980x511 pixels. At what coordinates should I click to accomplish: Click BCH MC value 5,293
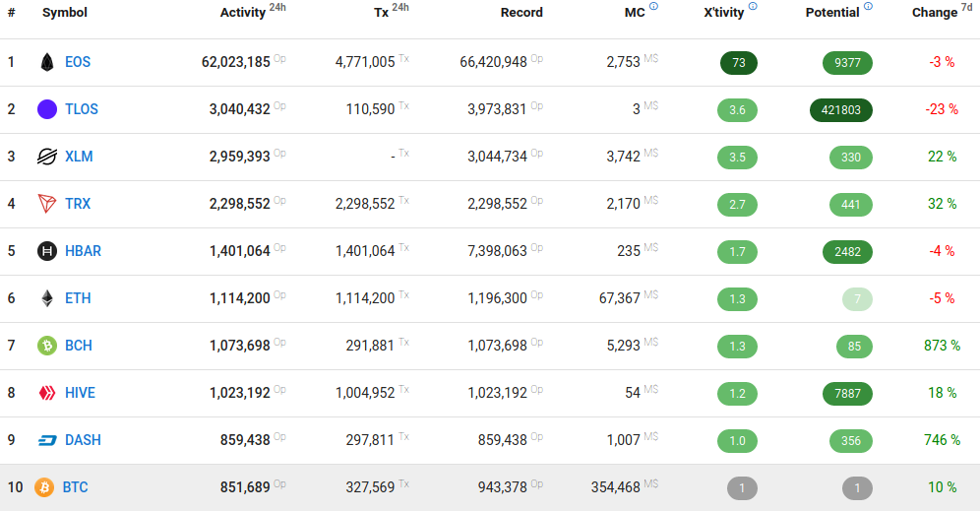pyautogui.click(x=623, y=346)
